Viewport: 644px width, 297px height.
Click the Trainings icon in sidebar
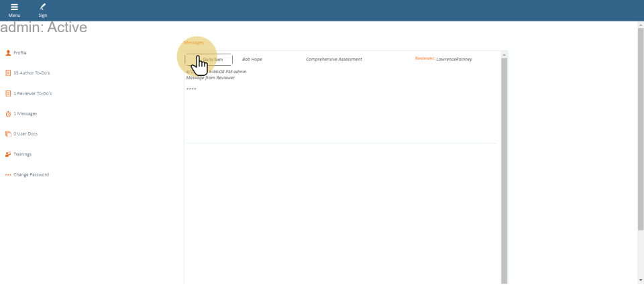[x=8, y=154]
